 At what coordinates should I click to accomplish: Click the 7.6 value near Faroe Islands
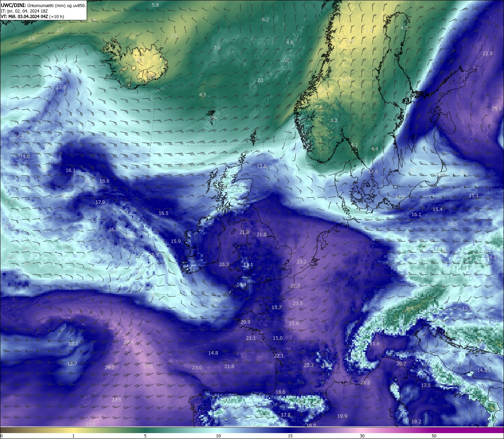[x=213, y=117]
